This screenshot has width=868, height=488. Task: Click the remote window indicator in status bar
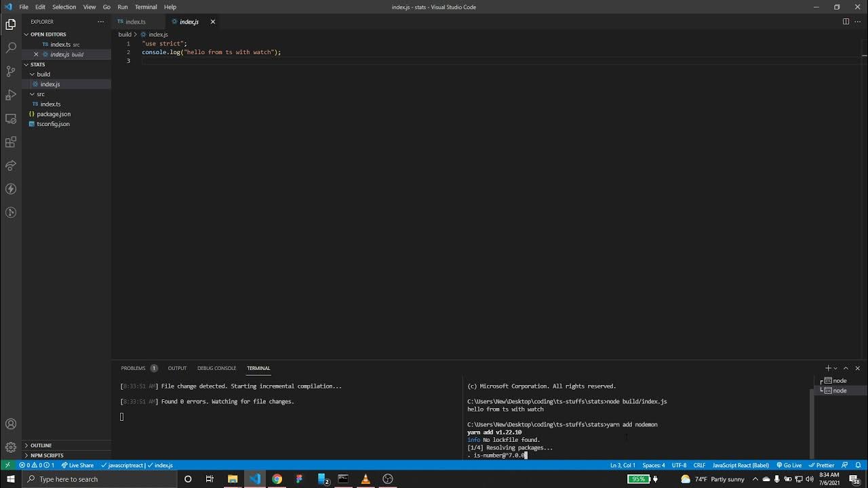pos(7,465)
